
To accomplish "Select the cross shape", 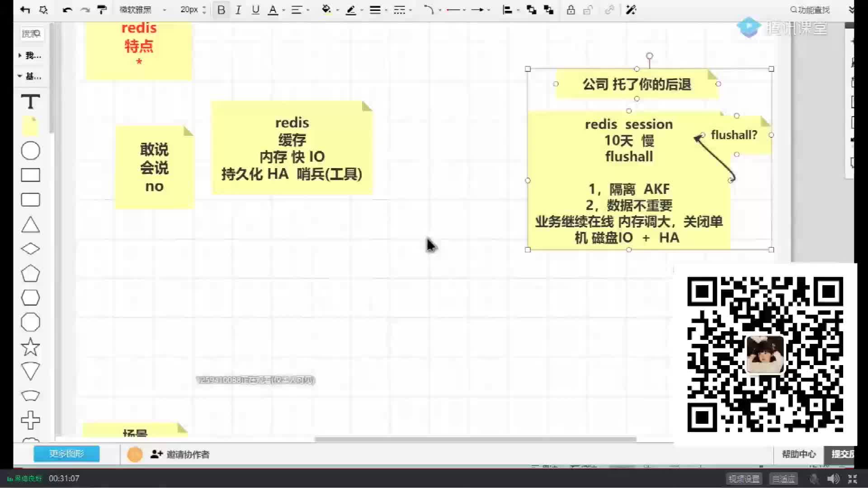I will point(30,420).
